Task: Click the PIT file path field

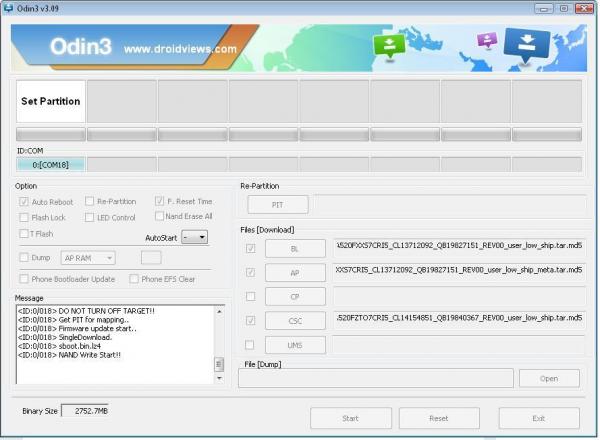Action: [x=450, y=205]
